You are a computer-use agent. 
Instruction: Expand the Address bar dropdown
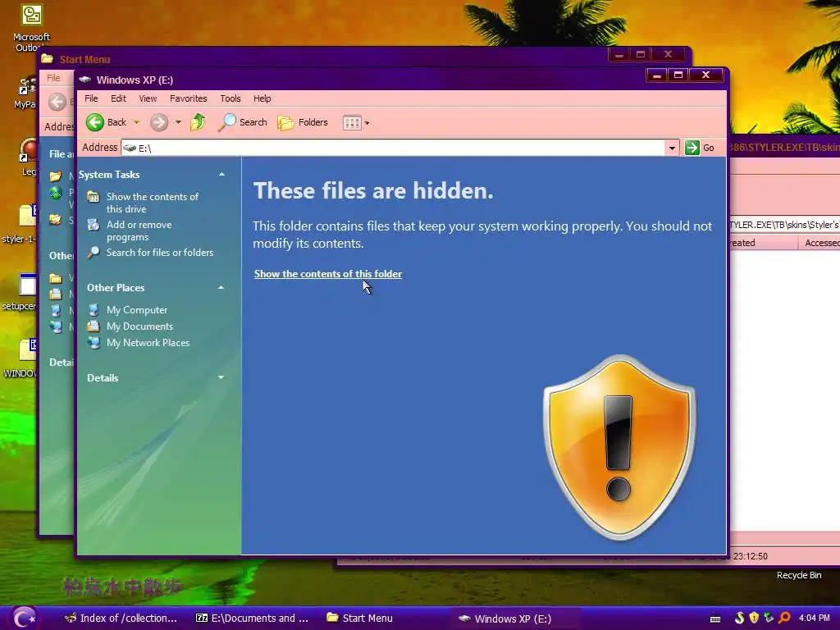(x=672, y=148)
